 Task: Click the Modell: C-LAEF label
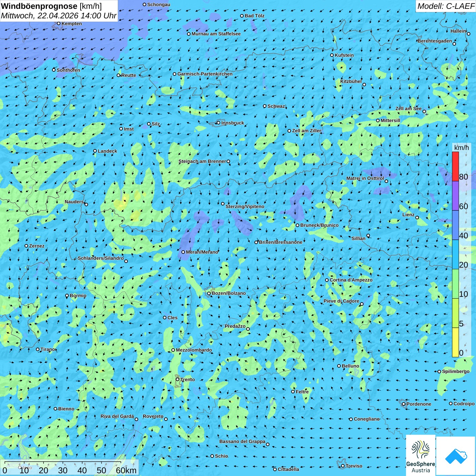446,6
